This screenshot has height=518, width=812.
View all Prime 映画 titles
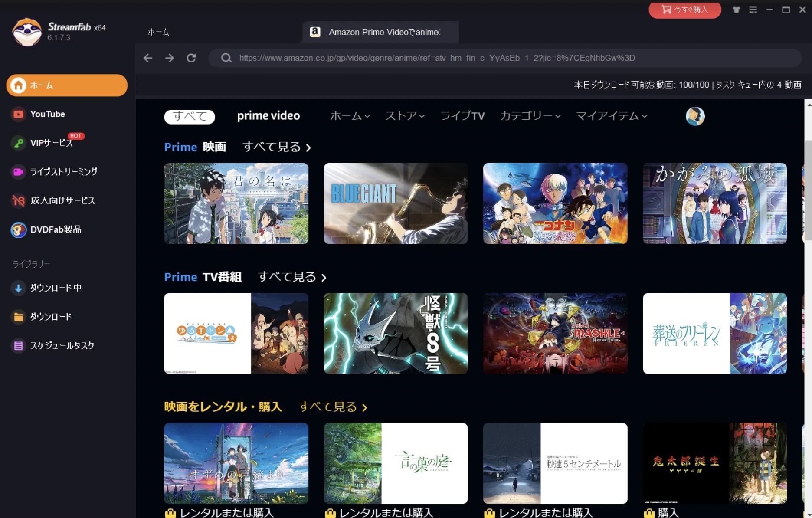click(x=277, y=147)
